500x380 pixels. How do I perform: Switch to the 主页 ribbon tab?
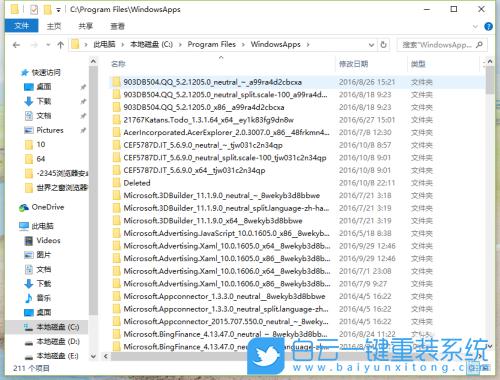coord(54,26)
